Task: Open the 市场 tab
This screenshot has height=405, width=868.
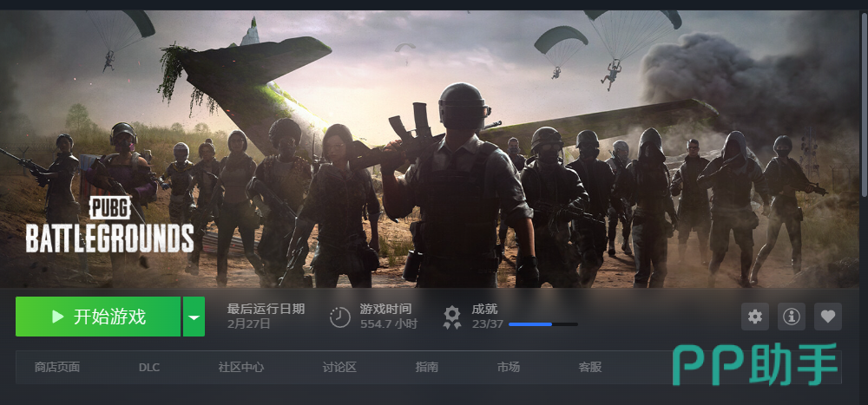Action: click(508, 367)
